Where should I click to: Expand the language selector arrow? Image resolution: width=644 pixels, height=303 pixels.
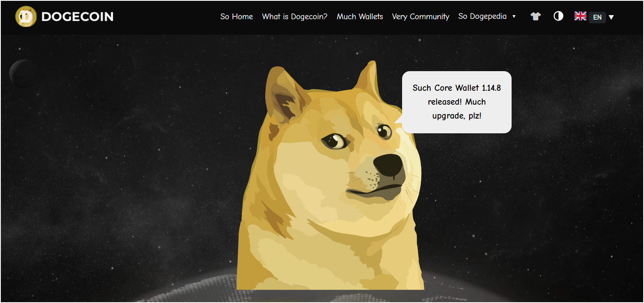[611, 17]
